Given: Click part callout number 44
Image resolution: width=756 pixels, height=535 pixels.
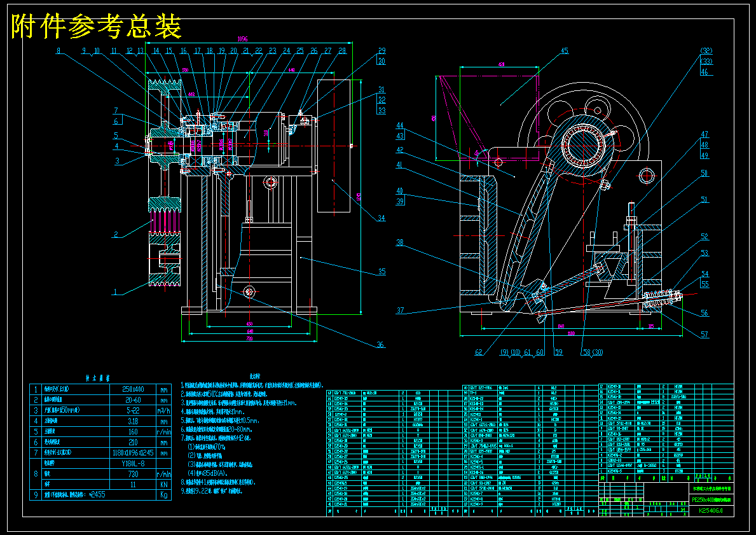Looking at the screenshot, I should [x=400, y=125].
